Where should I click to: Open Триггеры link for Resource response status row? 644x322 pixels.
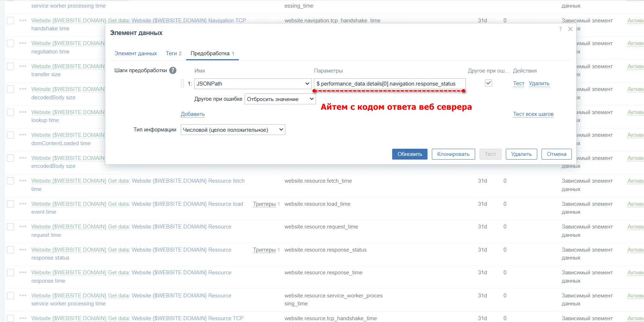pos(264,250)
